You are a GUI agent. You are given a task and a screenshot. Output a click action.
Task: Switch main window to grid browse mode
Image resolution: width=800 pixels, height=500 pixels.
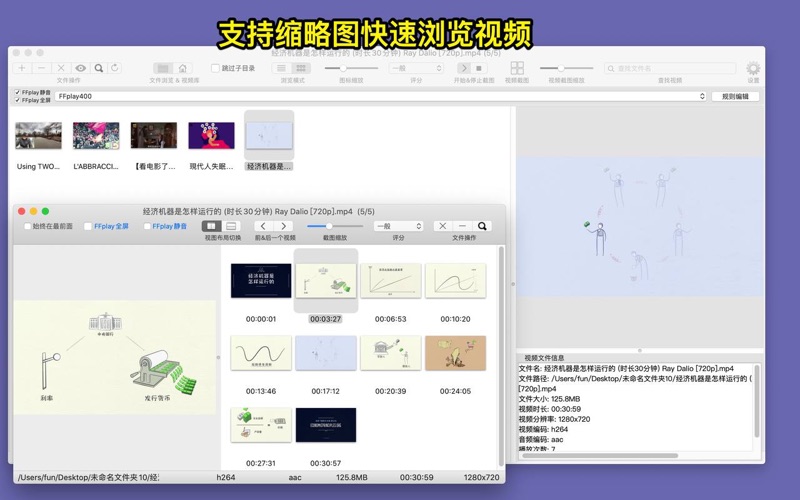[301, 68]
